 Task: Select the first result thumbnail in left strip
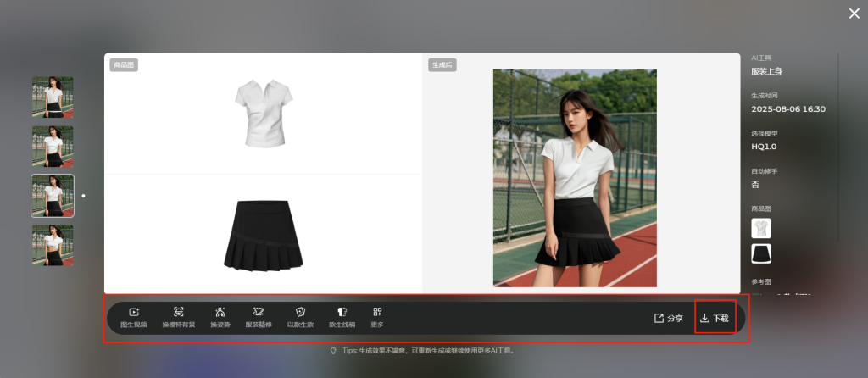[53, 97]
